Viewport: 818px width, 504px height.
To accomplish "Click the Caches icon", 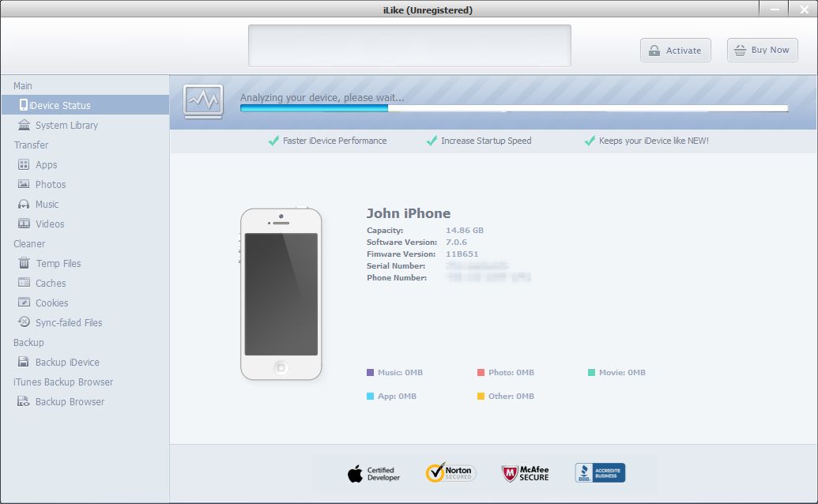I will [x=24, y=283].
